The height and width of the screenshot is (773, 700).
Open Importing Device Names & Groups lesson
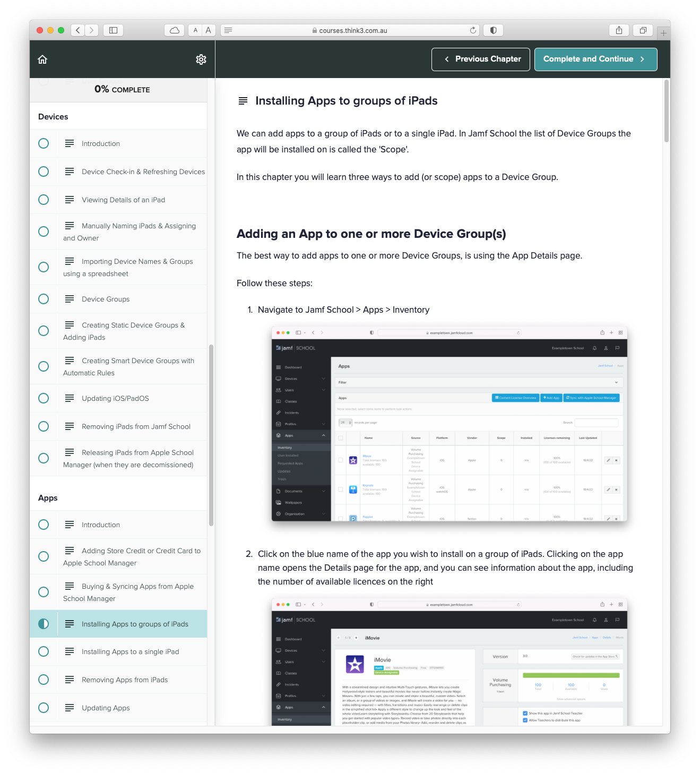click(x=118, y=267)
